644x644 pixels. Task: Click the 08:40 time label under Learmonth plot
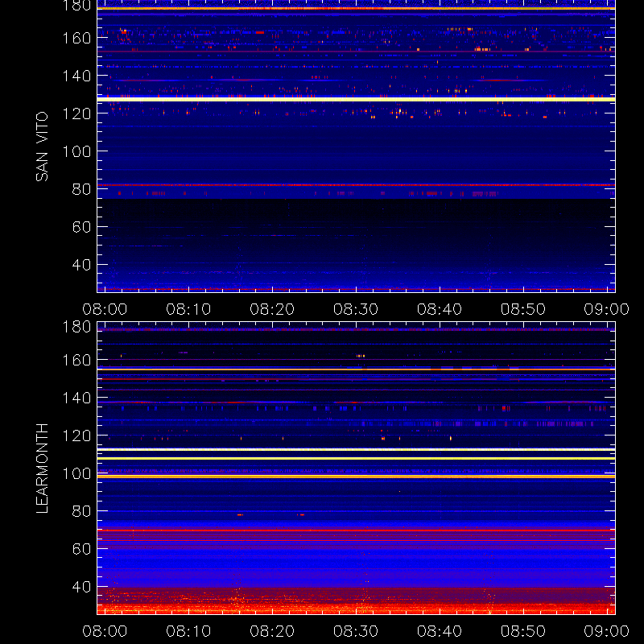pos(440,631)
